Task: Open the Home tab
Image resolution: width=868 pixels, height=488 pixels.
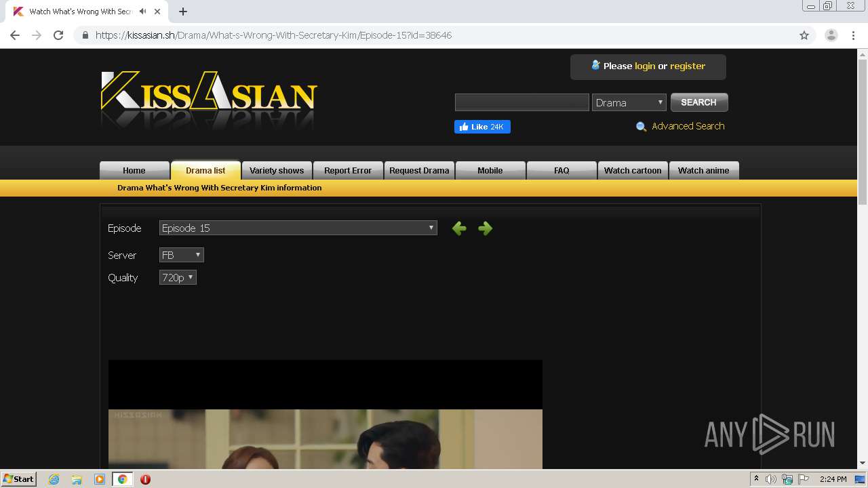Action: [x=134, y=170]
